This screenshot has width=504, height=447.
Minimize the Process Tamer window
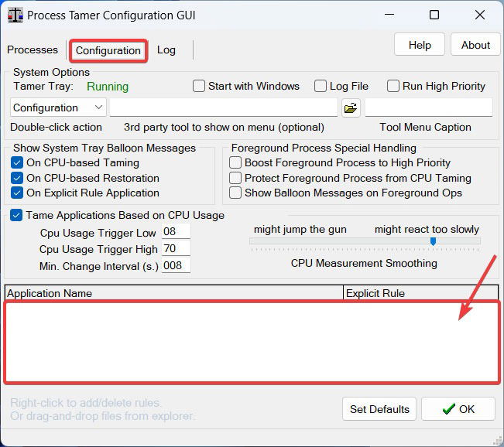[x=389, y=15]
